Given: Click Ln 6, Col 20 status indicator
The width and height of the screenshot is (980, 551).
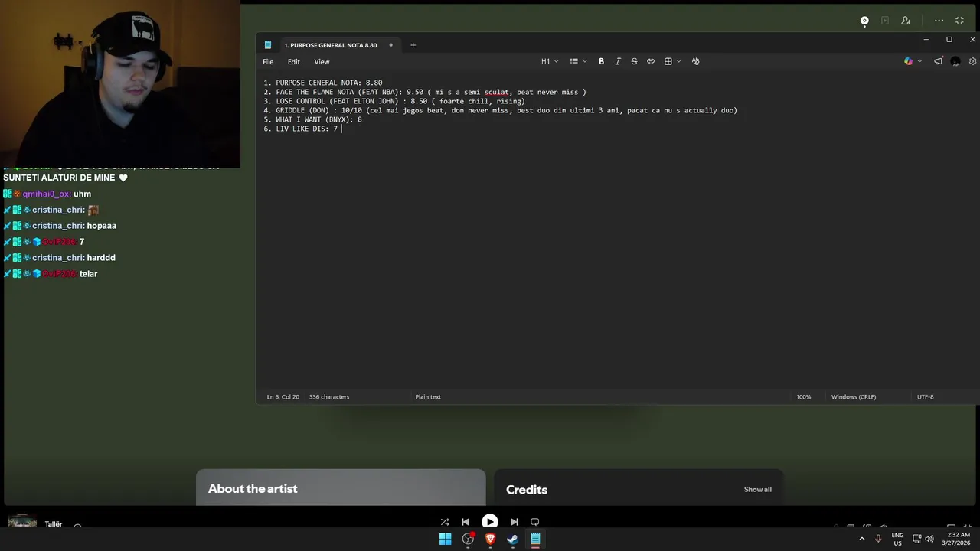Looking at the screenshot, I should 283,397.
